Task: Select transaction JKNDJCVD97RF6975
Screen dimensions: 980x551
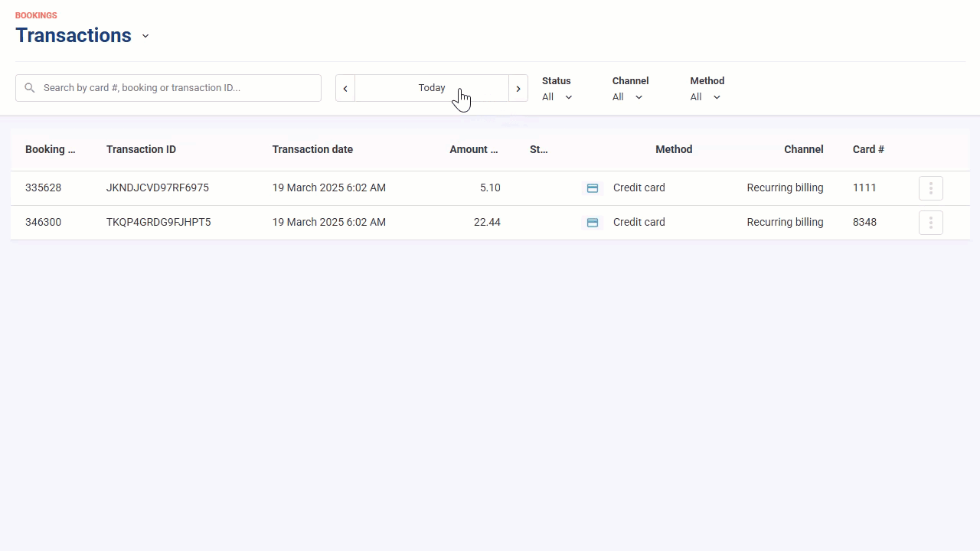Action: tap(158, 187)
